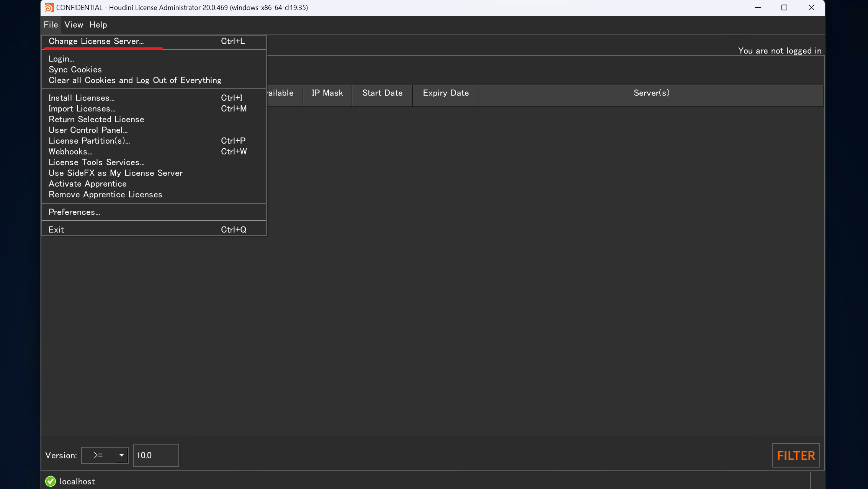Choose Clear all Cookies and Log Out
868x489 pixels.
click(x=135, y=80)
